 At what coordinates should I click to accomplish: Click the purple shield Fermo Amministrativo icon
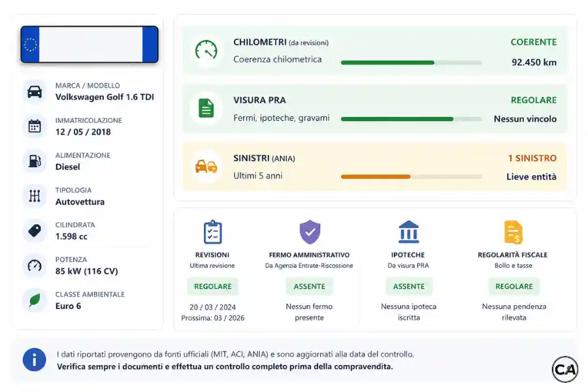pos(310,232)
